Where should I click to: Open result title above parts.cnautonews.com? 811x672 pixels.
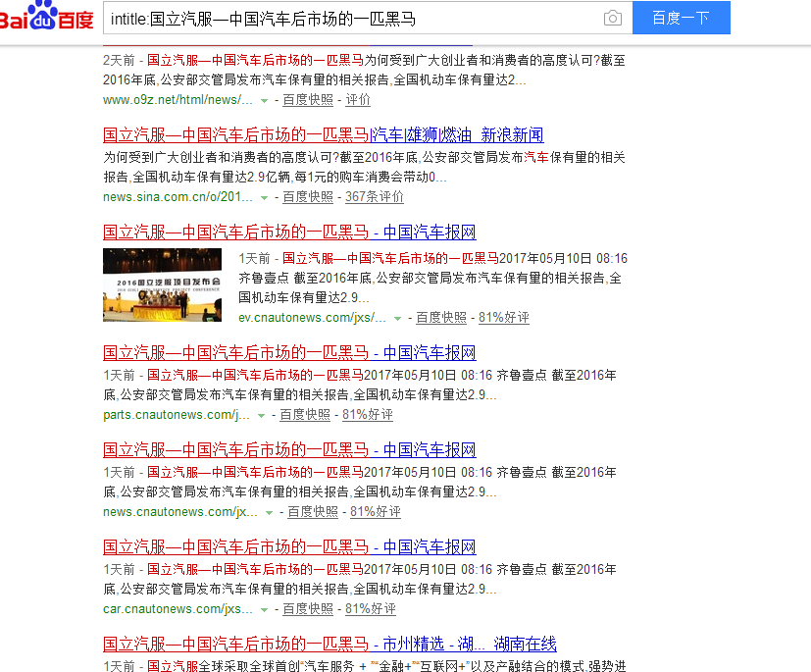289,353
